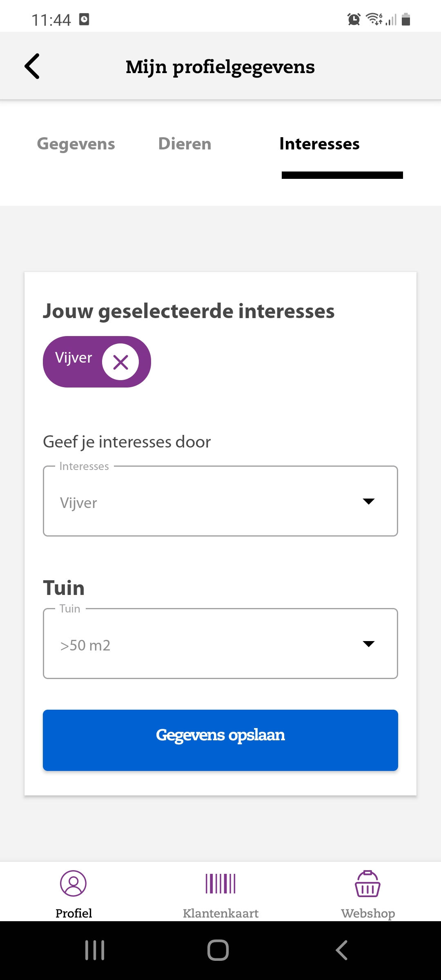Switch to the Gegevens tab
The image size is (441, 980).
[76, 144]
